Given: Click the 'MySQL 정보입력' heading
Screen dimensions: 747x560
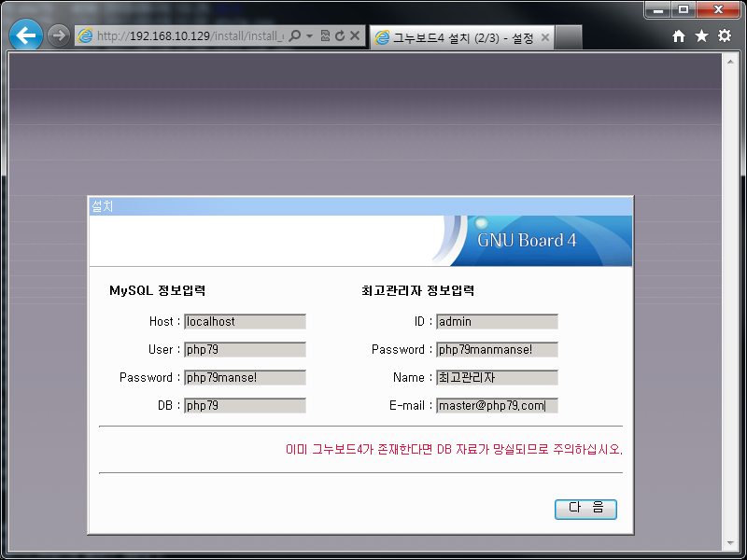Looking at the screenshot, I should (x=157, y=290).
